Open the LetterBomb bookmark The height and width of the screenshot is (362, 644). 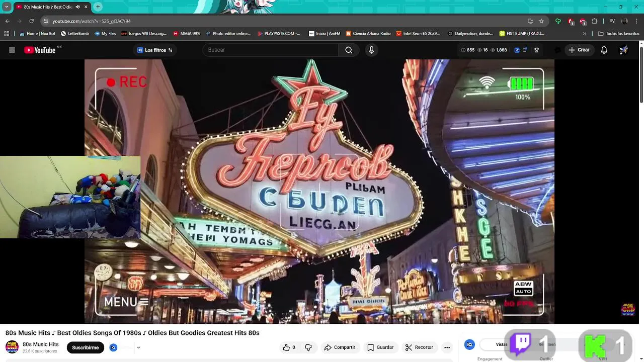coord(74,34)
